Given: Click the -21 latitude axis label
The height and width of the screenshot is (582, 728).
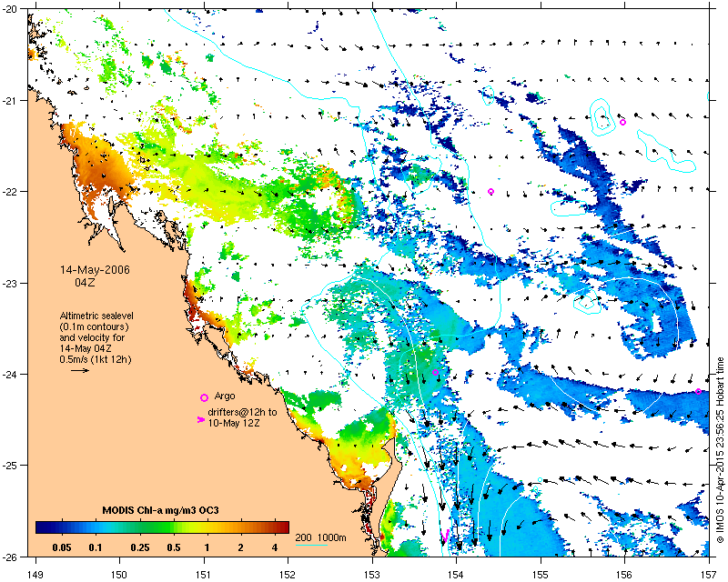Looking at the screenshot, I should click(9, 100).
